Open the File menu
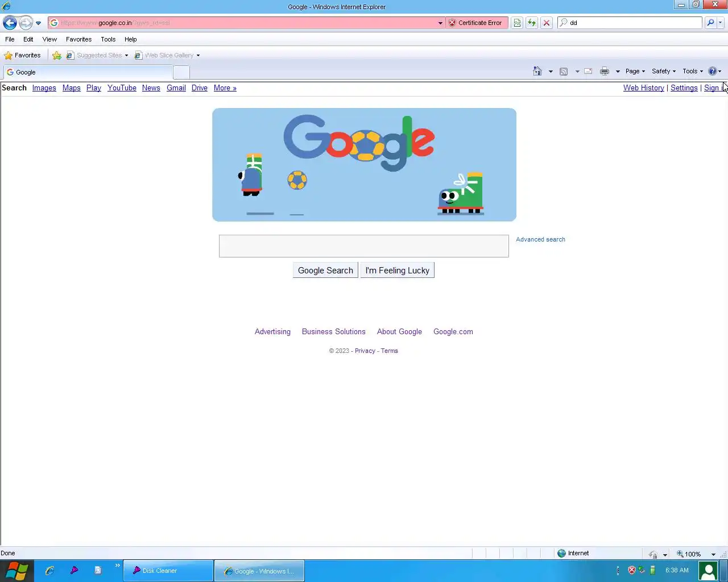 pos(10,39)
